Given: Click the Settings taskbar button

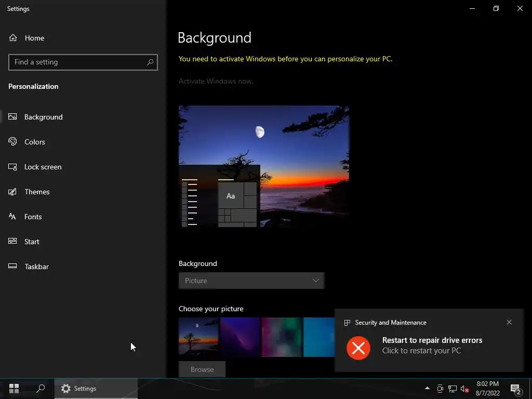Looking at the screenshot, I should (x=96, y=389).
